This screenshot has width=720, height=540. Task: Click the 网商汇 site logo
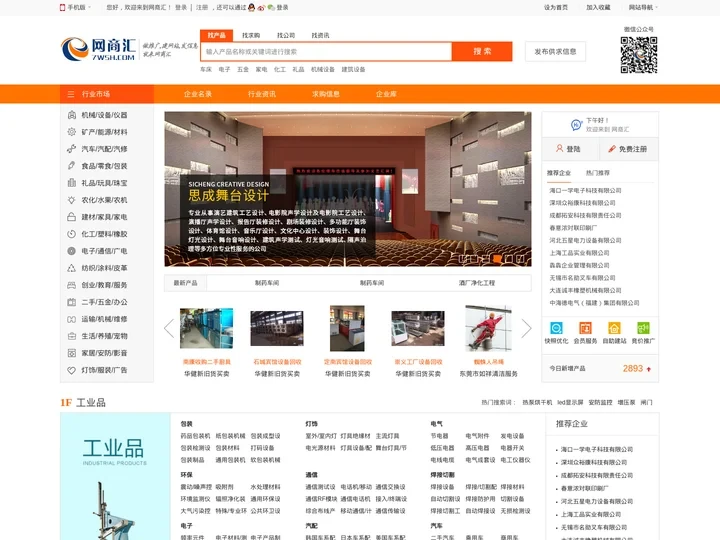98,49
